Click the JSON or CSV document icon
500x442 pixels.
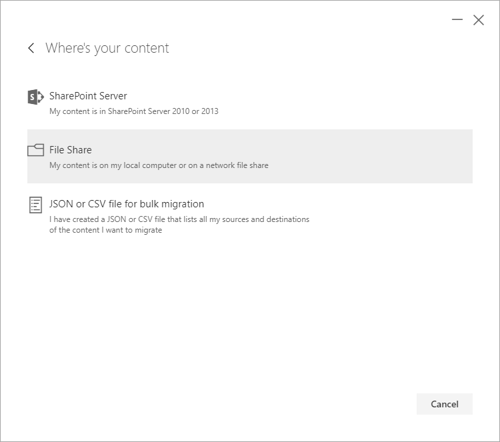[x=36, y=205]
